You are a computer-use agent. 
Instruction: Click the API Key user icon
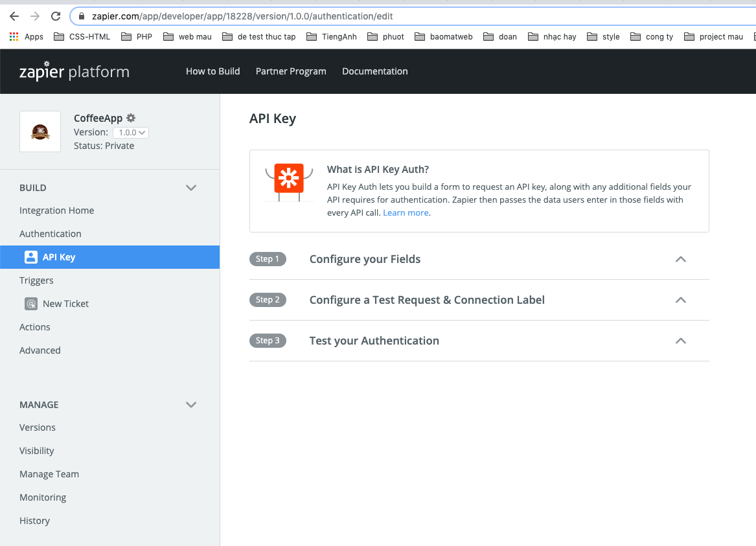tap(30, 257)
